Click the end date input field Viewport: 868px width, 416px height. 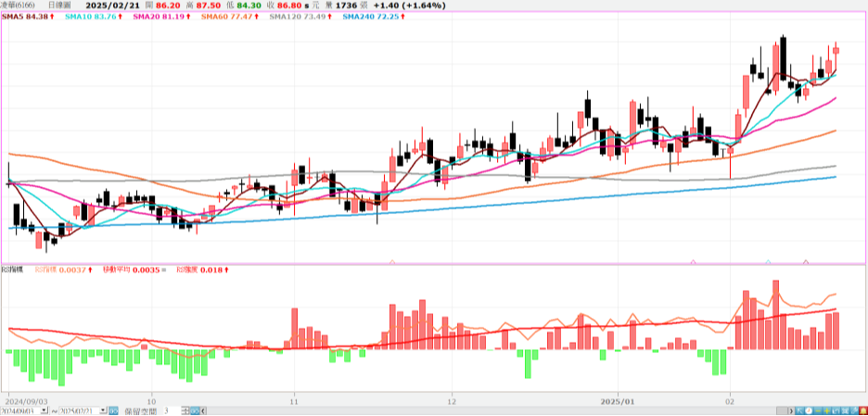pyautogui.click(x=79, y=411)
